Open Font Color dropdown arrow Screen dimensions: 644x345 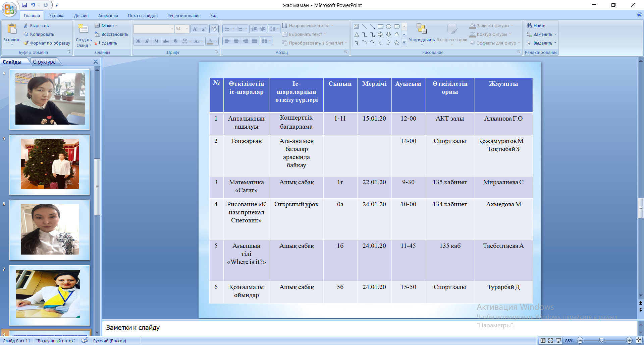tap(216, 41)
